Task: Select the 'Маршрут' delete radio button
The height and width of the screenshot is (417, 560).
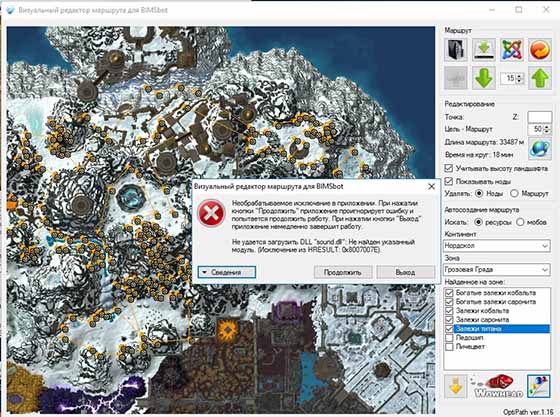Action: click(x=514, y=194)
